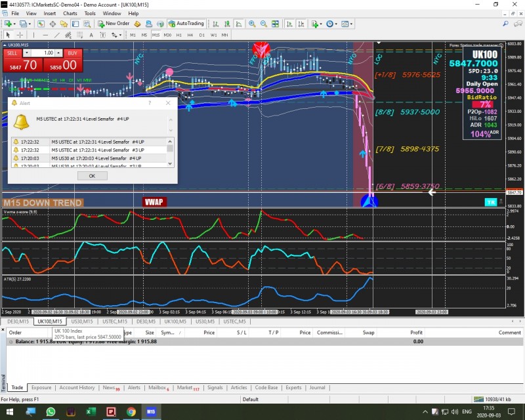Open the Charts menu
Viewport: 525px width, 420px height.
(70, 13)
